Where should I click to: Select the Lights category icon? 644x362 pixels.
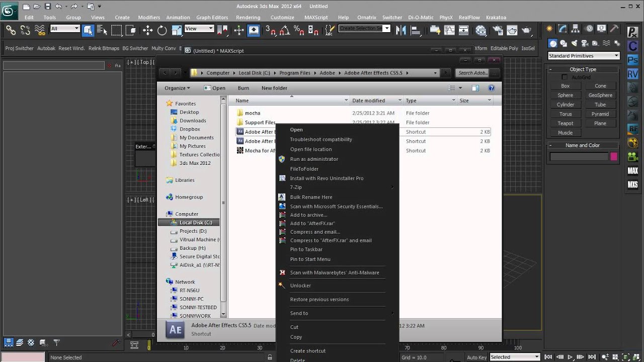point(574,43)
